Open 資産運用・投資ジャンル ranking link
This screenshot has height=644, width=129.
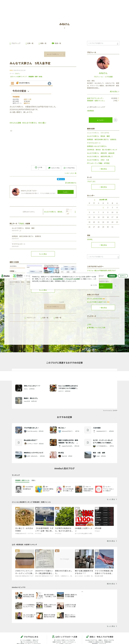coord(96,101)
